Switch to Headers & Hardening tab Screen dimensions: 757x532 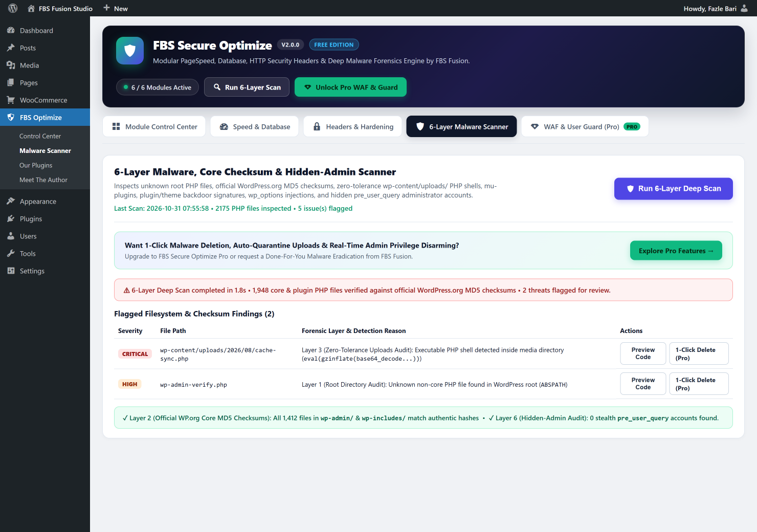(x=352, y=126)
